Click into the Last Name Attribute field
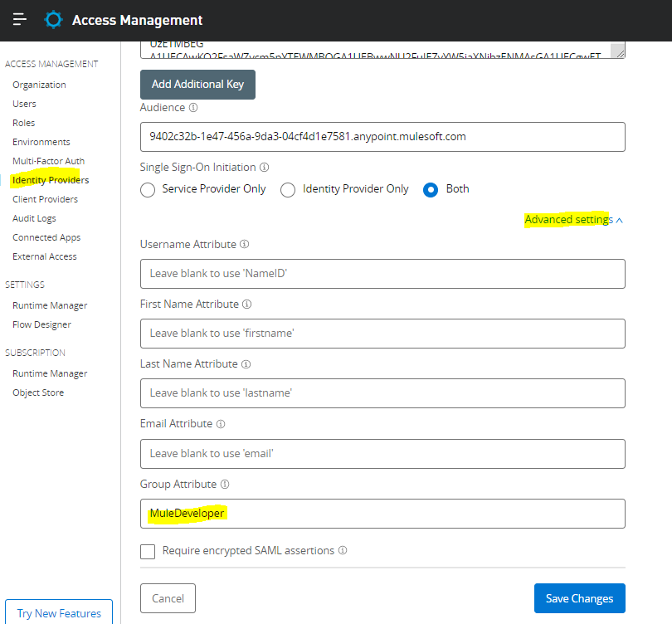This screenshot has height=624, width=672. 382,393
